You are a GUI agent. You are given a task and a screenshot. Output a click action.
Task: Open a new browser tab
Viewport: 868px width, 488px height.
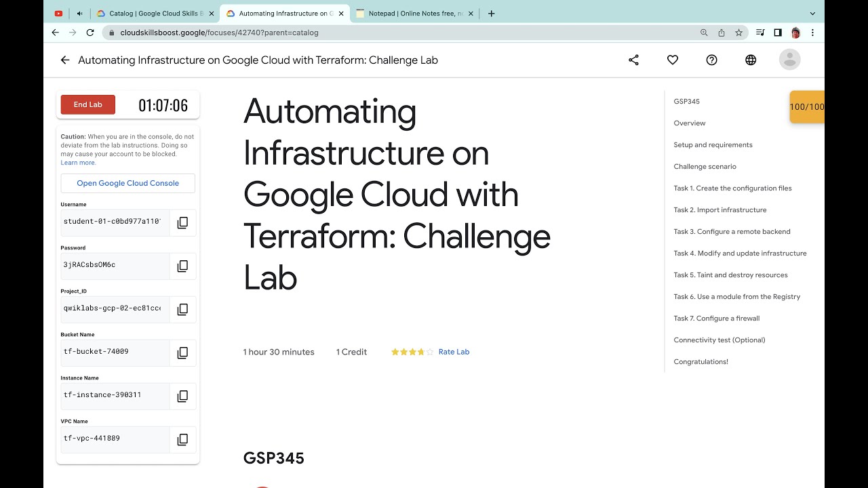click(x=492, y=14)
